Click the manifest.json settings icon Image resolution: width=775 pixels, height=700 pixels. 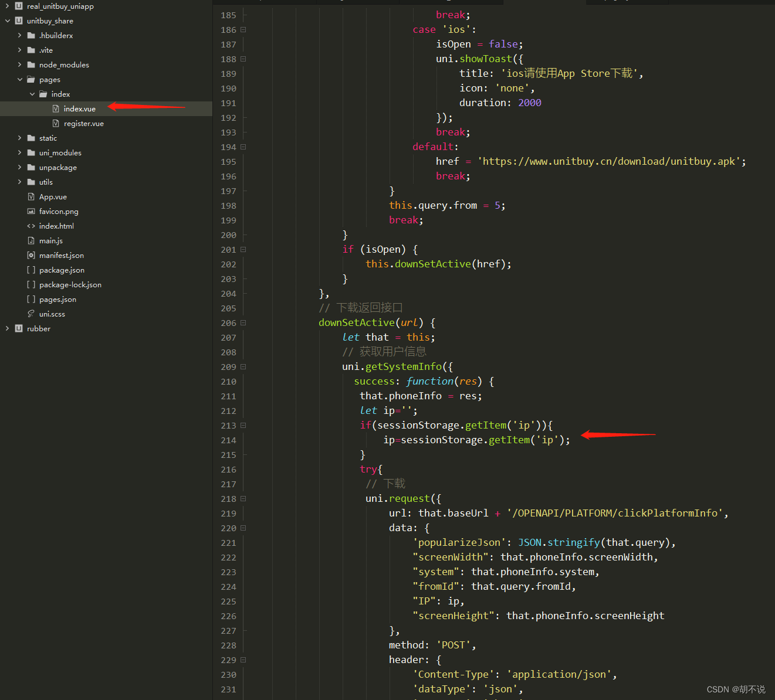click(x=31, y=255)
